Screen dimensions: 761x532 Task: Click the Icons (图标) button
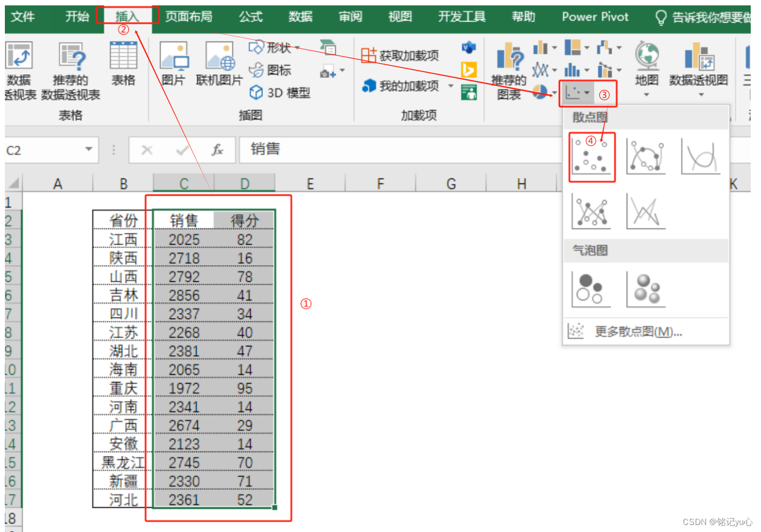270,70
